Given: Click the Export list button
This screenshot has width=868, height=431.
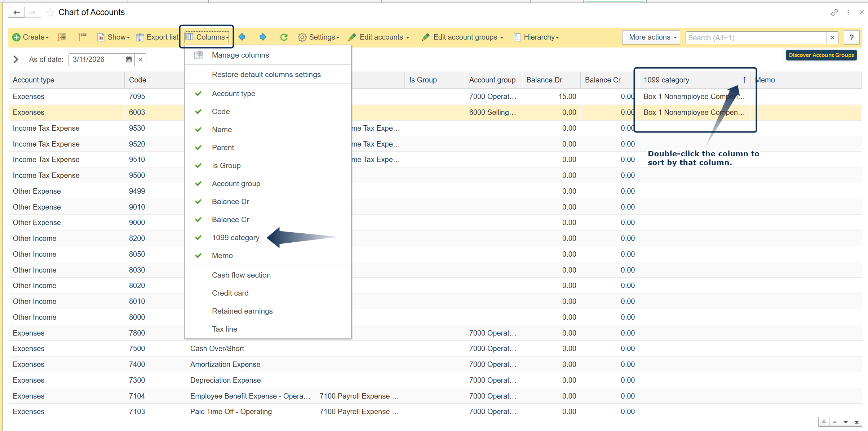Looking at the screenshot, I should tap(158, 37).
